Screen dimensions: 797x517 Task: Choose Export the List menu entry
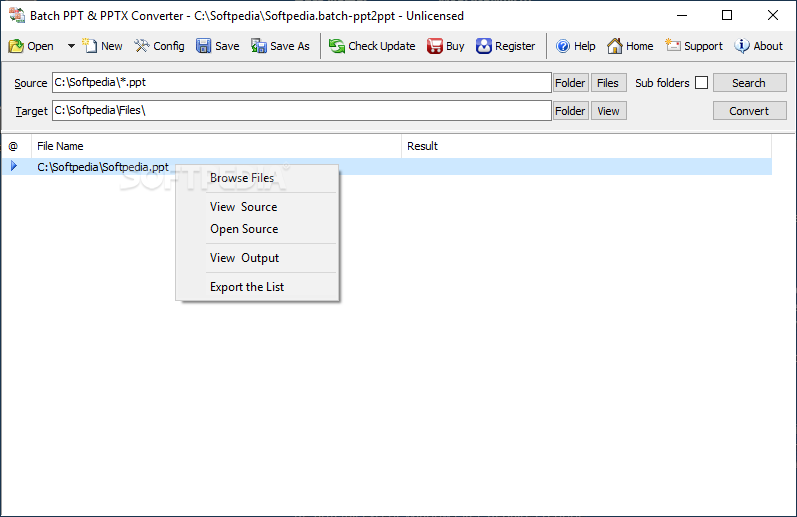point(257,287)
